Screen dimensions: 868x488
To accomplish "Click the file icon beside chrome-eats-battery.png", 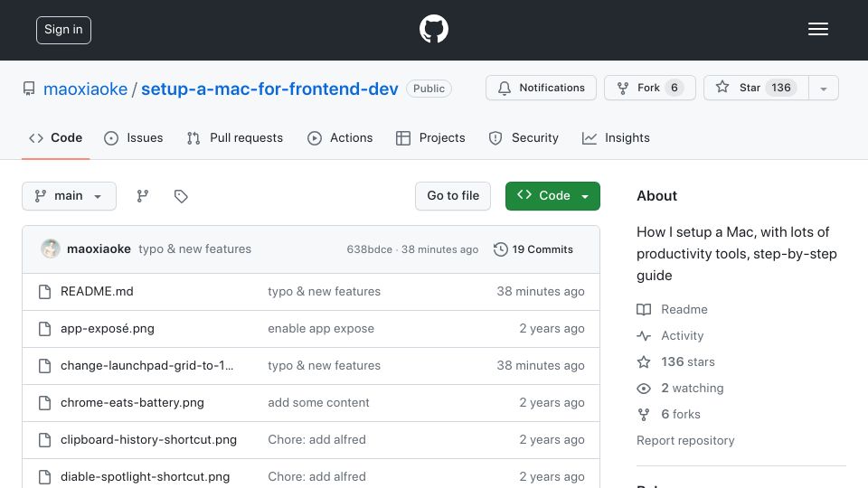I will tap(45, 403).
